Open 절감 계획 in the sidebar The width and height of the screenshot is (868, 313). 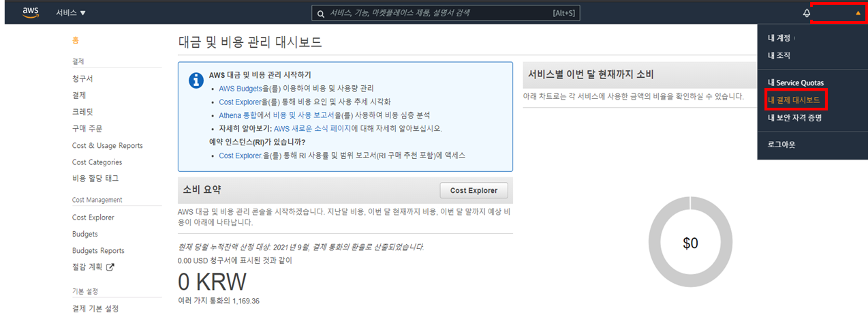click(88, 267)
